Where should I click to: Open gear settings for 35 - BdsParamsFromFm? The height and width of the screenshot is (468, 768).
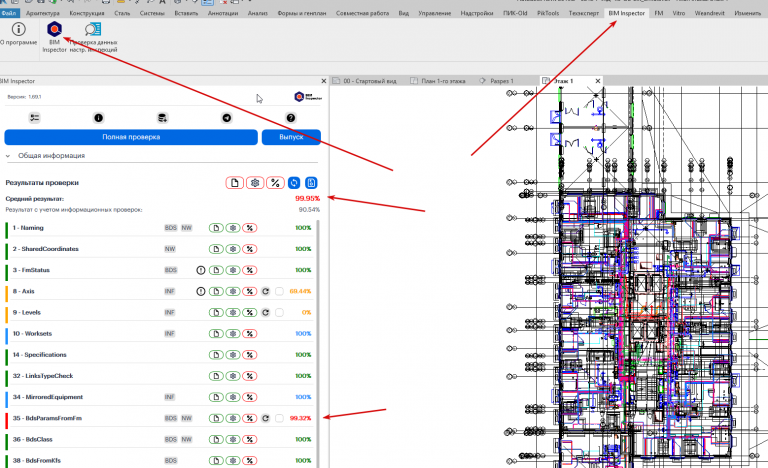233,418
